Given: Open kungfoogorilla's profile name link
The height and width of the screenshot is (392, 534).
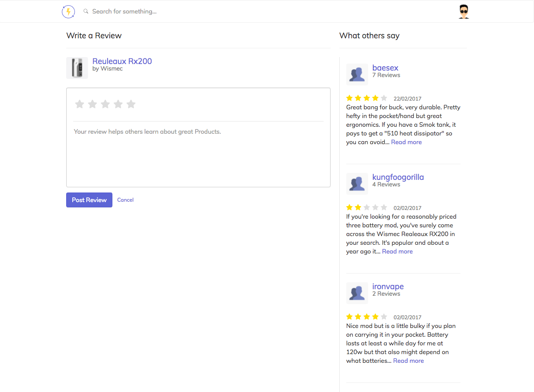Looking at the screenshot, I should pyautogui.click(x=398, y=177).
